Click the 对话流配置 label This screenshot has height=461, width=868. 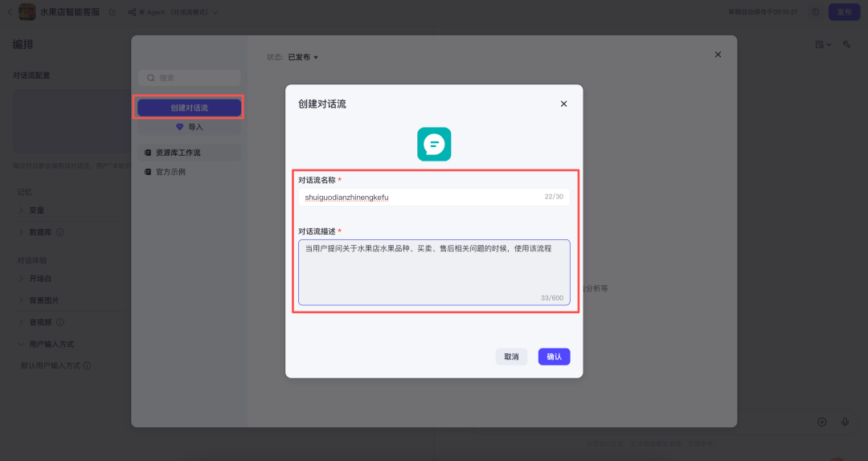(31, 75)
